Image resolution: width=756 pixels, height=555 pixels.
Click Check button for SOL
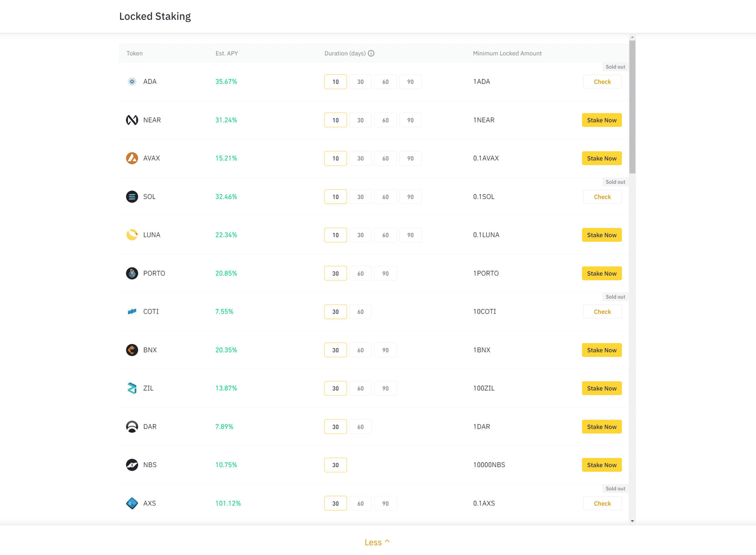(x=602, y=197)
